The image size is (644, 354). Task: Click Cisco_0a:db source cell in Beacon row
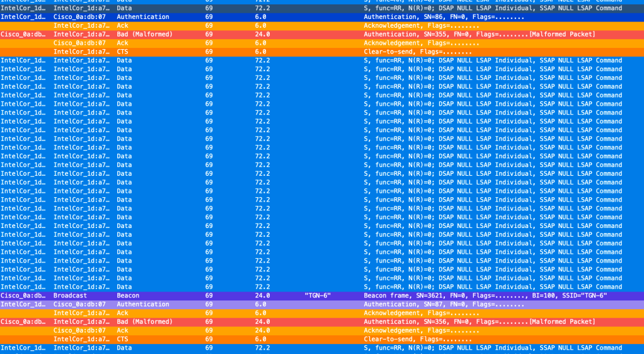point(23,295)
